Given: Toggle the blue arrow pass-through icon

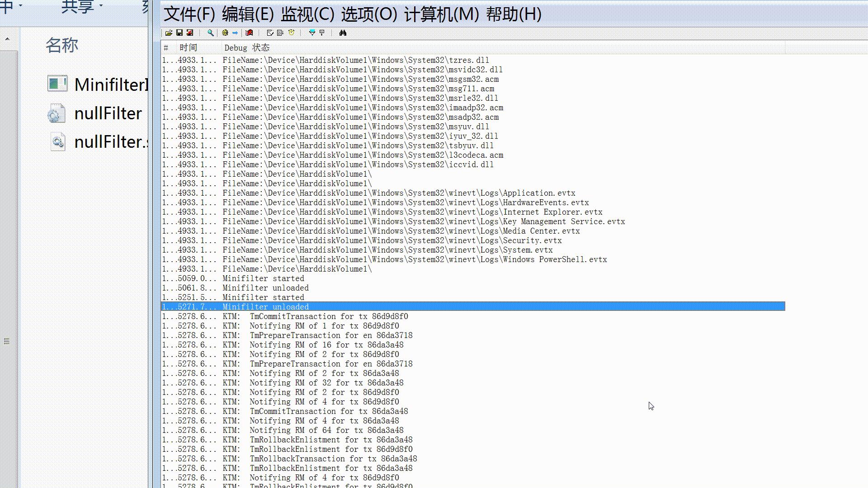Looking at the screenshot, I should pyautogui.click(x=235, y=33).
